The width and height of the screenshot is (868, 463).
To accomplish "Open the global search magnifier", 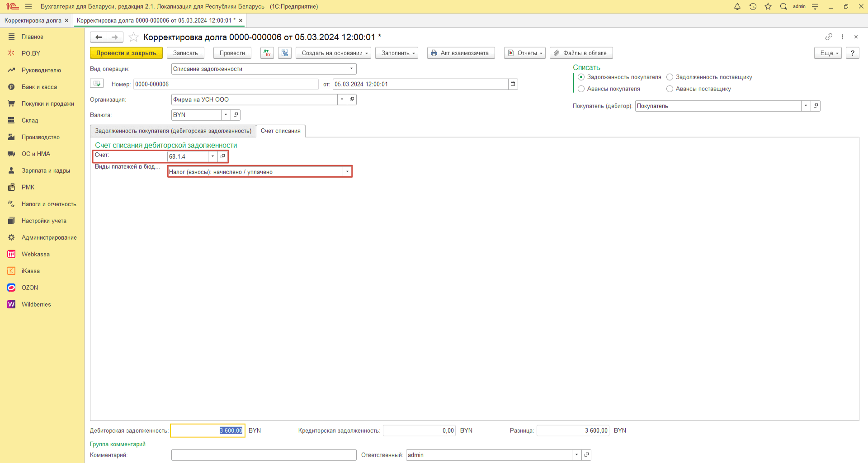I will tap(783, 6).
